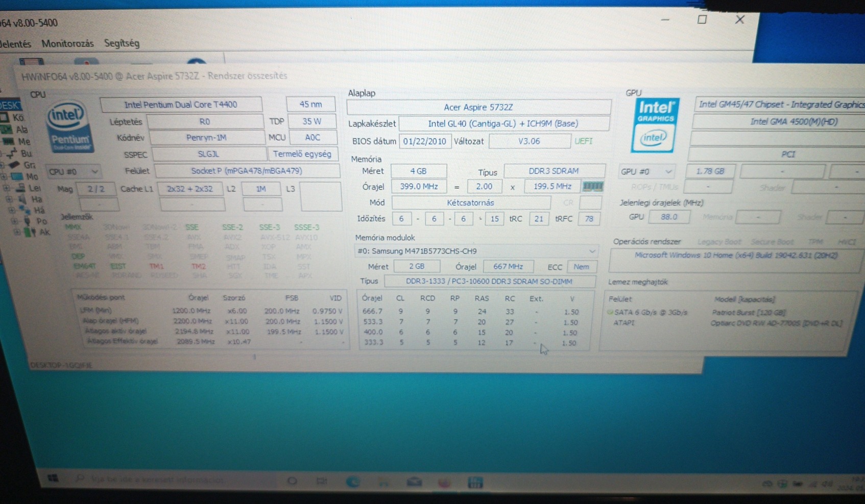Click the BIOS date 01/22/2010 field
This screenshot has height=504, width=865.
(424, 141)
